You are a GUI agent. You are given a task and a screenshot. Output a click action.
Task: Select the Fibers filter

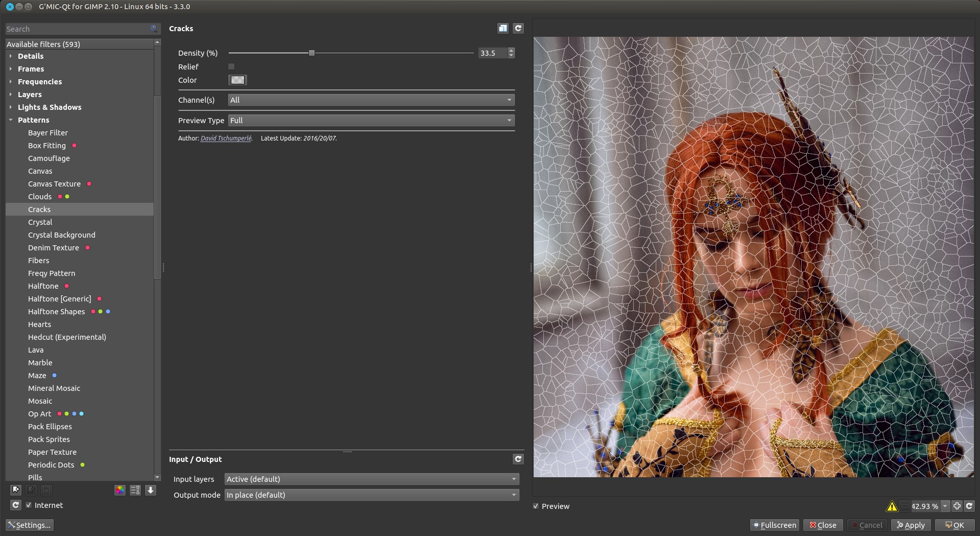click(39, 261)
